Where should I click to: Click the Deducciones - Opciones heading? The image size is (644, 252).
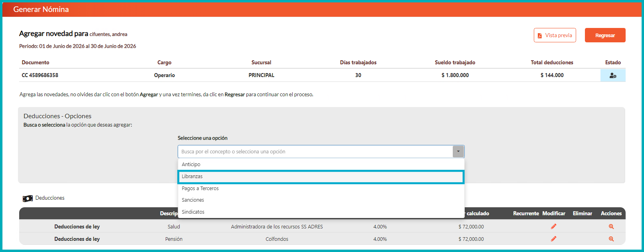[x=57, y=116]
